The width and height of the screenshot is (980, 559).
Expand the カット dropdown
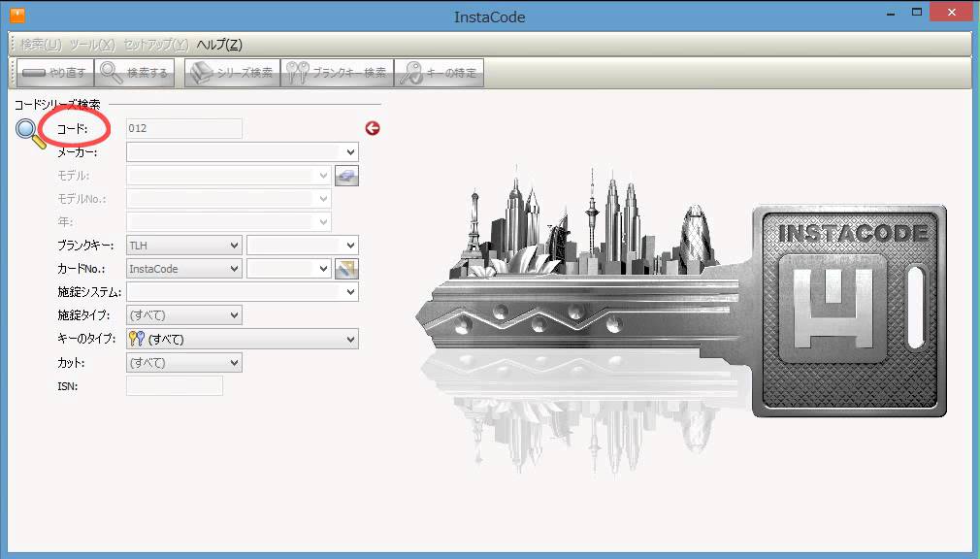click(x=235, y=363)
